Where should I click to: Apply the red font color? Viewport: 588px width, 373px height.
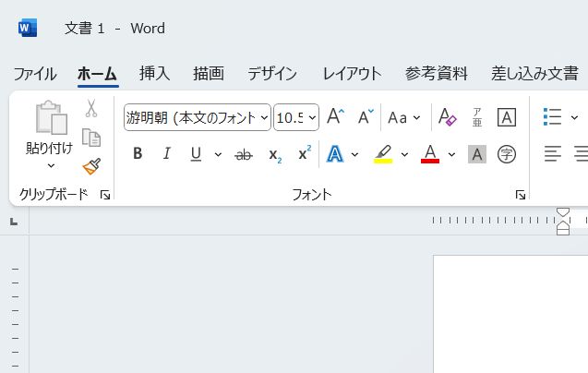coord(430,154)
